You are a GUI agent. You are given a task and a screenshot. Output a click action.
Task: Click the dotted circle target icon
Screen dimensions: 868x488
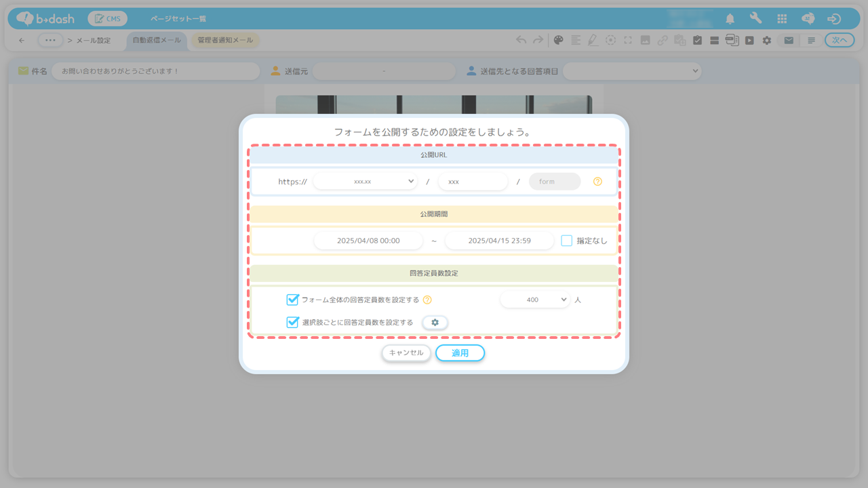coord(611,40)
